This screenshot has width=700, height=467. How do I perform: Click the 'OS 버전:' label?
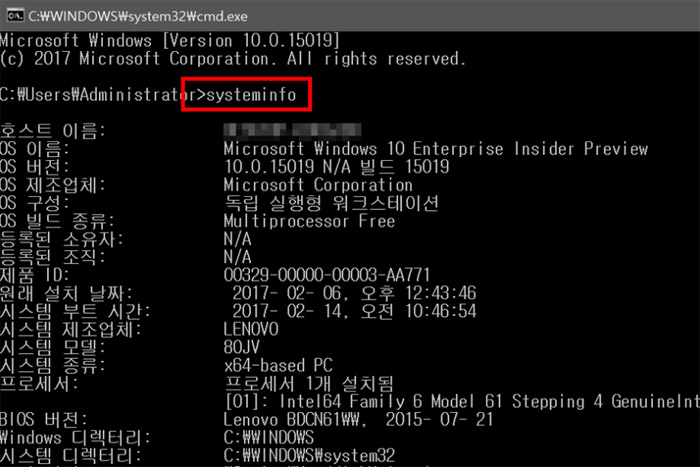coord(35,167)
